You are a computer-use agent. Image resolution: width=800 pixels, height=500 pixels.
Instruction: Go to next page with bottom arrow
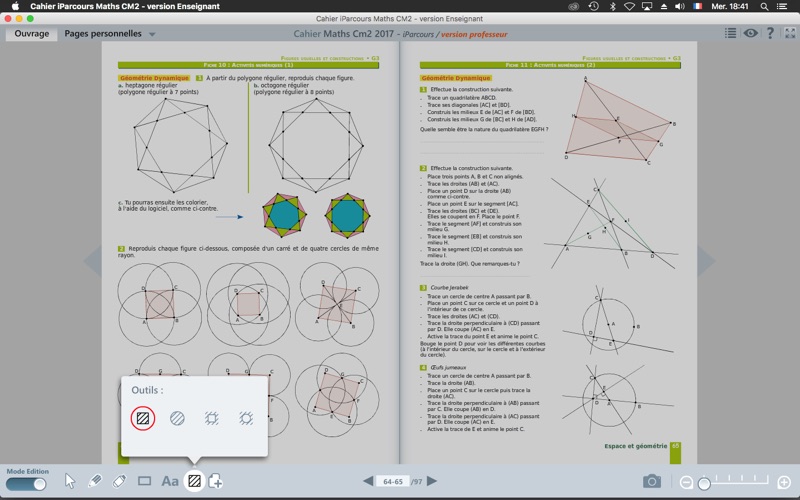coord(432,481)
